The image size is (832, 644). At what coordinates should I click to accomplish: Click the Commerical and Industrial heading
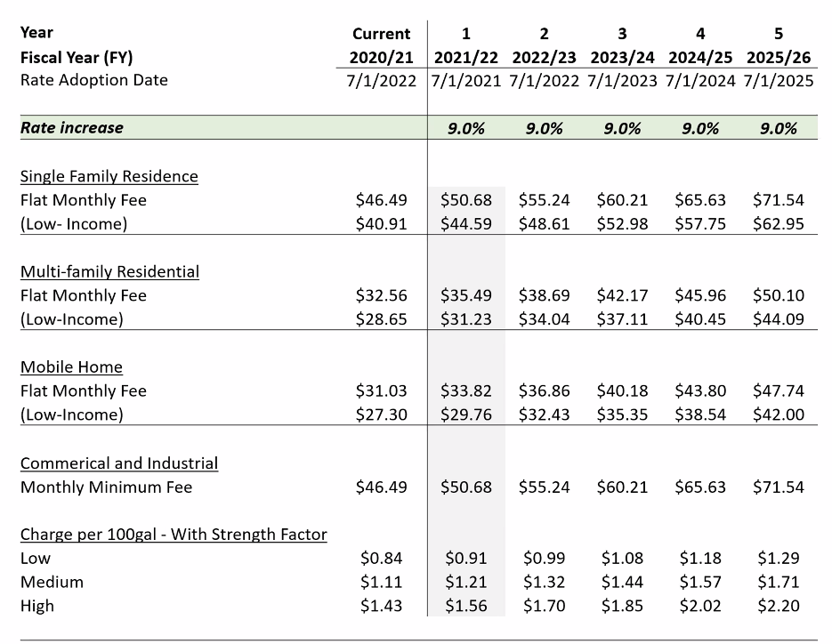(119, 463)
